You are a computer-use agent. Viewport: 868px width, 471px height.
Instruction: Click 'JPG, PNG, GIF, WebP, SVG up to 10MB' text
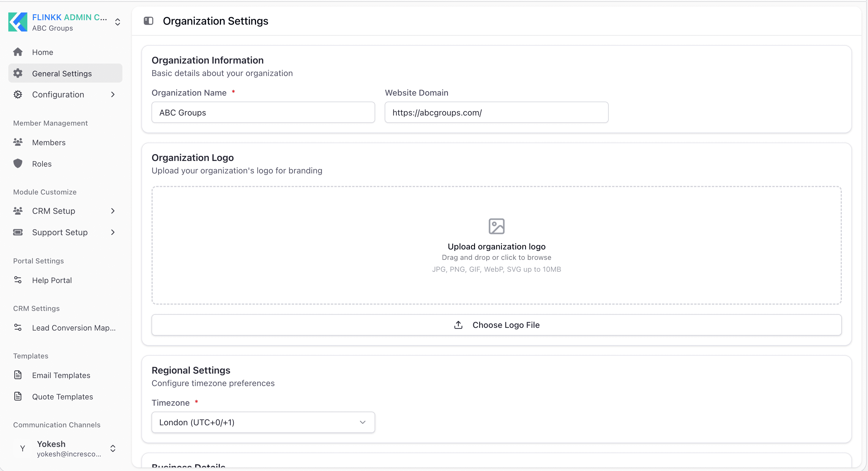click(496, 269)
